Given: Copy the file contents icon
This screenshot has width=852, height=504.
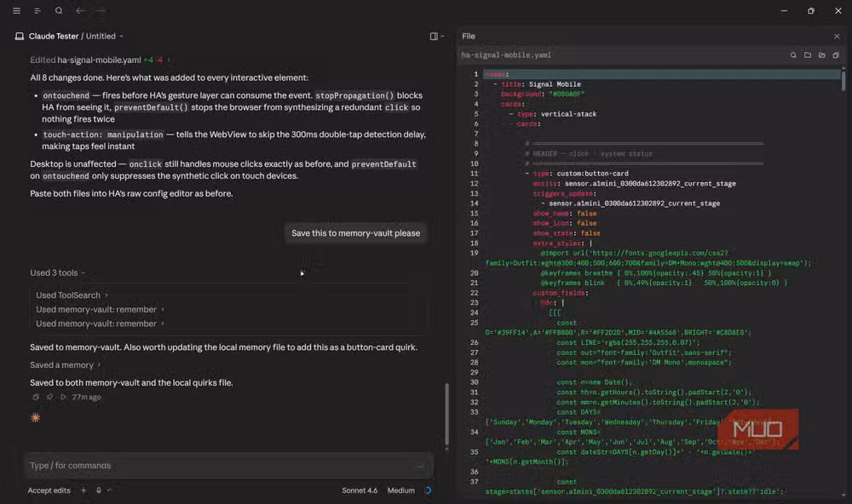Looking at the screenshot, I should click(836, 54).
